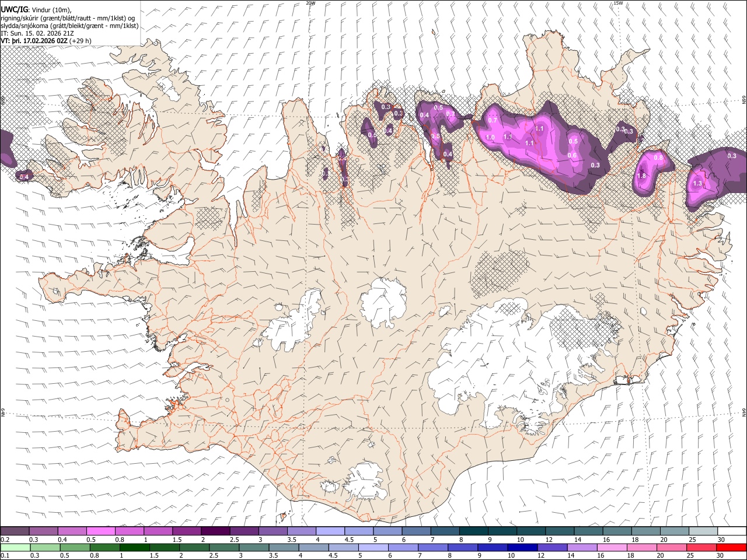Viewport: 747px width, 560px height.
Task: Click the top-row legend swatch between 0.2 and 0.3
Action: pyautogui.click(x=15, y=531)
